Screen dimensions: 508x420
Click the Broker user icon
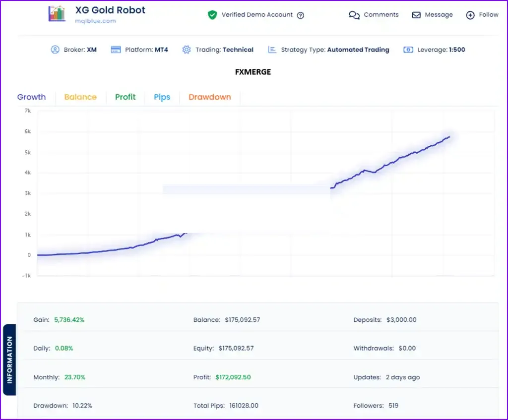55,50
